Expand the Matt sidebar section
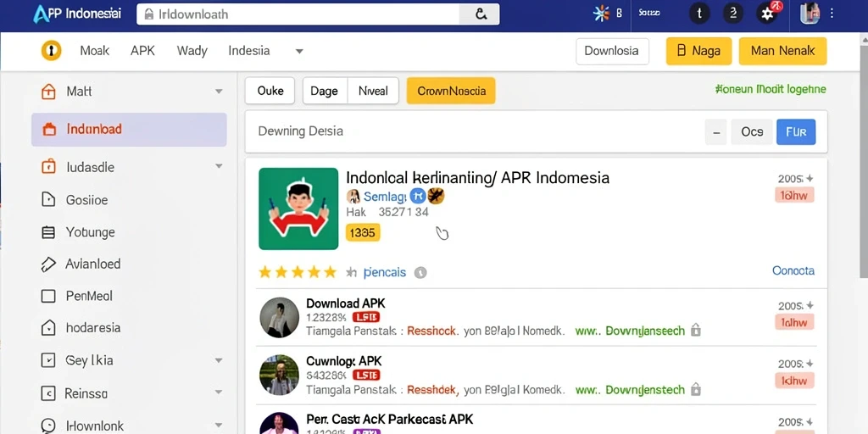 (219, 92)
